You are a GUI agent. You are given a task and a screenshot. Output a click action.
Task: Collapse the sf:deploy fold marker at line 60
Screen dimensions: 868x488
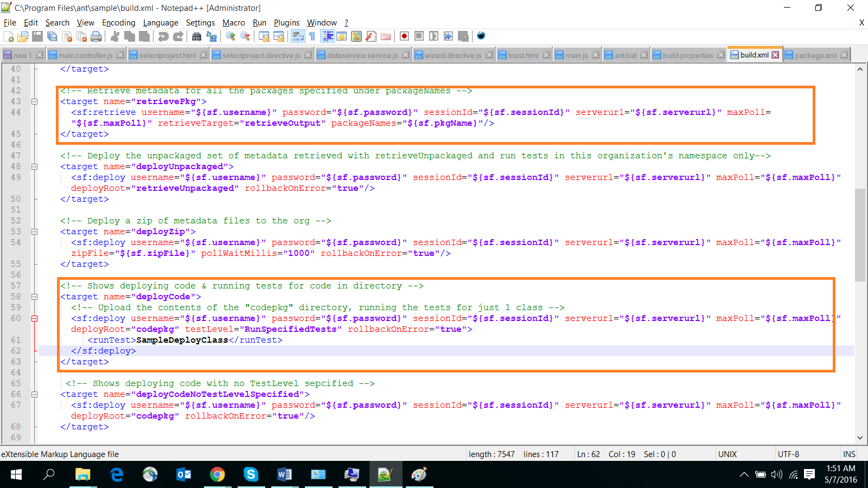point(34,318)
